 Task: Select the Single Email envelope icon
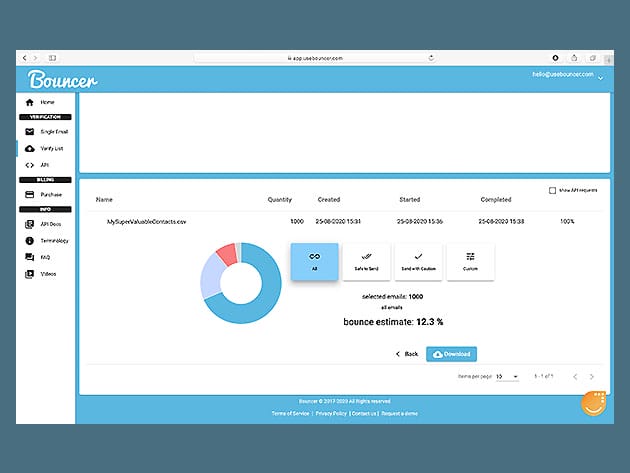click(x=30, y=131)
